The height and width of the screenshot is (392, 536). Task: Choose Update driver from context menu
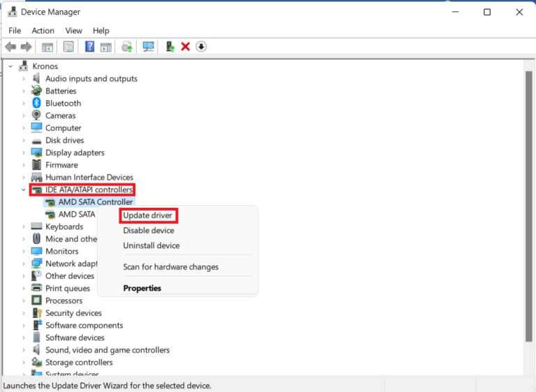(x=148, y=216)
